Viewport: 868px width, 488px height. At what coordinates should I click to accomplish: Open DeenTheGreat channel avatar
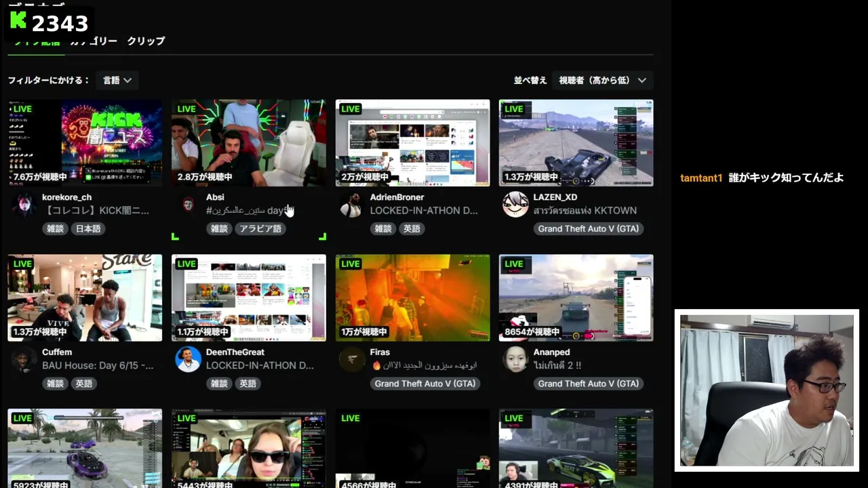point(188,359)
